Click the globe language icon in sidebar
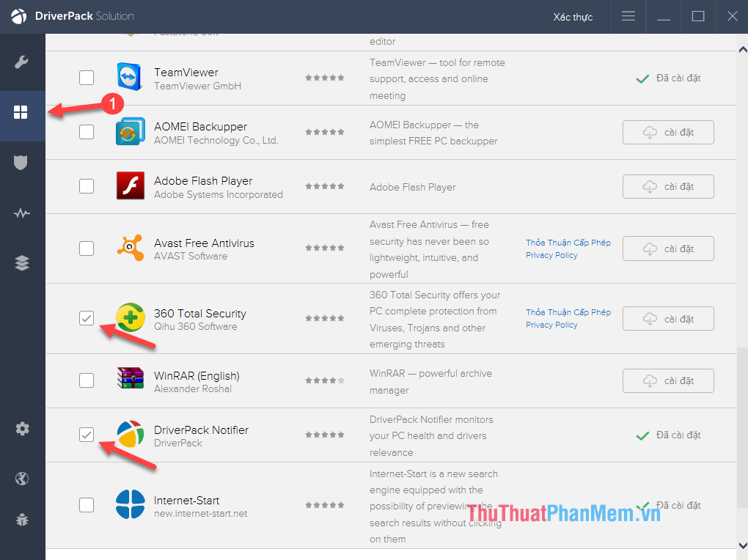 click(22, 478)
